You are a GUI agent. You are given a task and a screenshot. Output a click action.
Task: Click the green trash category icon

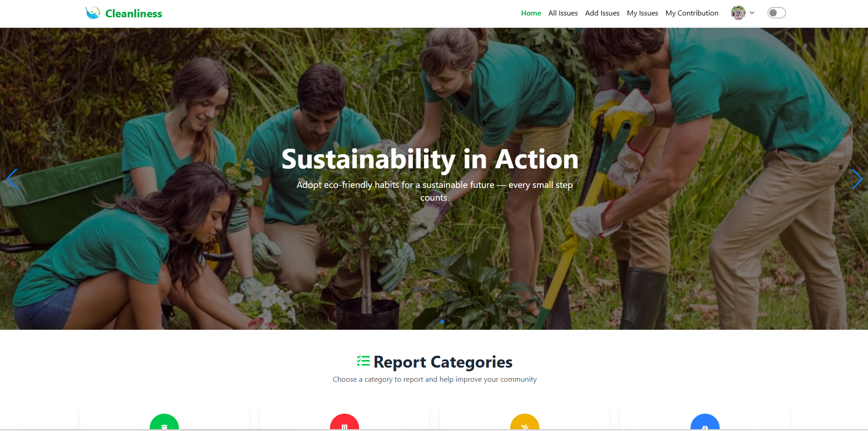(164, 423)
